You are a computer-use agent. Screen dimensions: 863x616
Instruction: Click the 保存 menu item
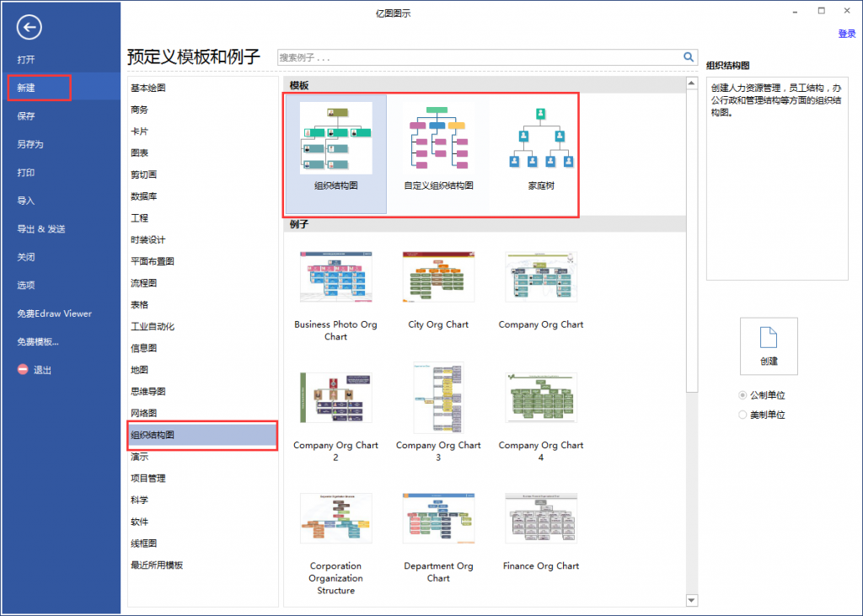pos(26,116)
